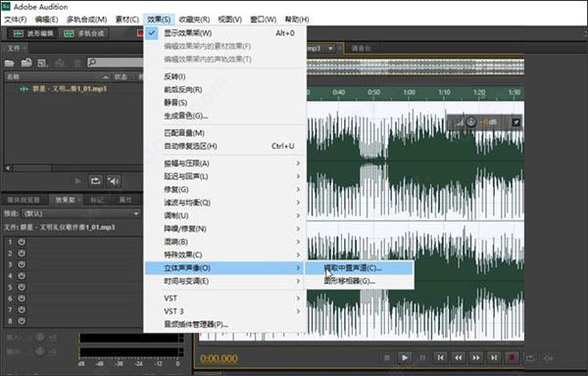
Task: Select 提取中置声道(C)... in the submenu
Action: [x=360, y=268]
